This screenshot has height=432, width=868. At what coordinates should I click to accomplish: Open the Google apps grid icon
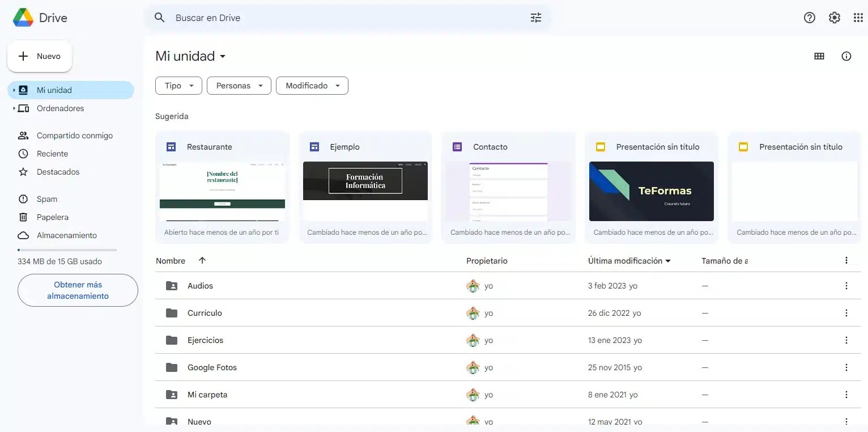pos(858,18)
